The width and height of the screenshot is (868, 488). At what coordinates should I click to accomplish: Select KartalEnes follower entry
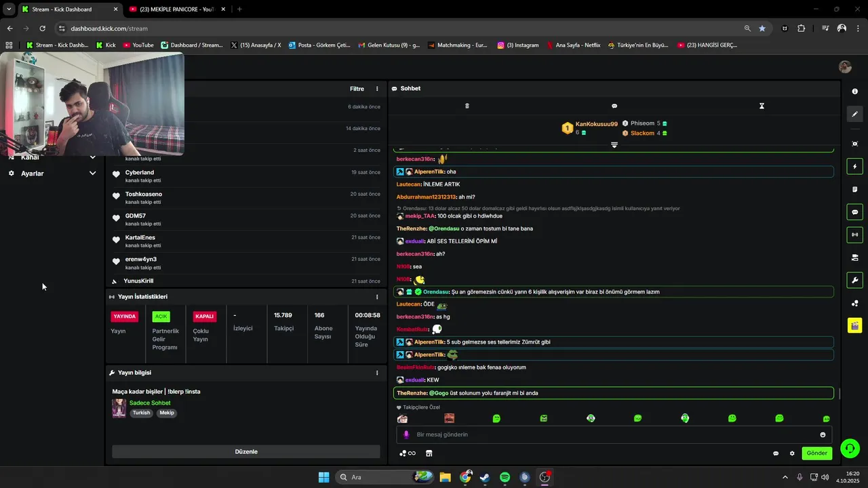(246, 241)
